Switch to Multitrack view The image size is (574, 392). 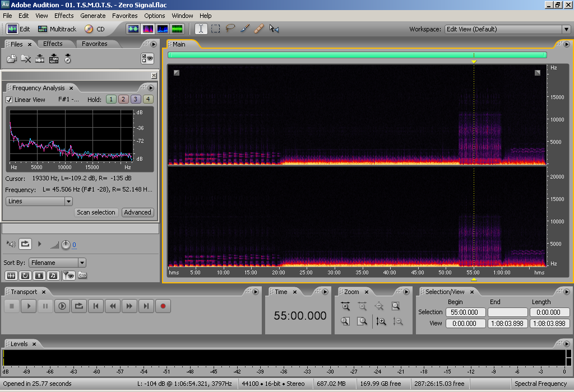[x=57, y=29]
